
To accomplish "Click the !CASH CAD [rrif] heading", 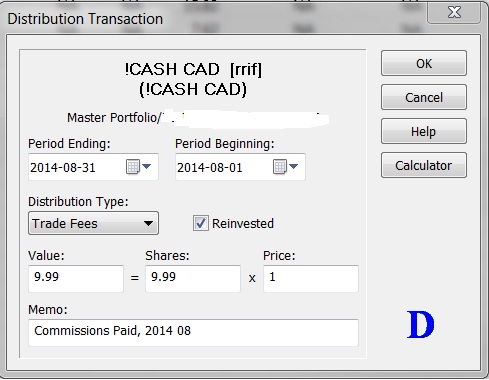I will (193, 69).
